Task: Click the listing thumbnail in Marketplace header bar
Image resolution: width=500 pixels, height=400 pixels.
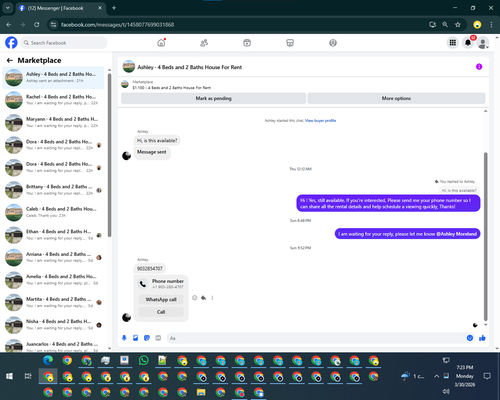Action: tap(125, 84)
